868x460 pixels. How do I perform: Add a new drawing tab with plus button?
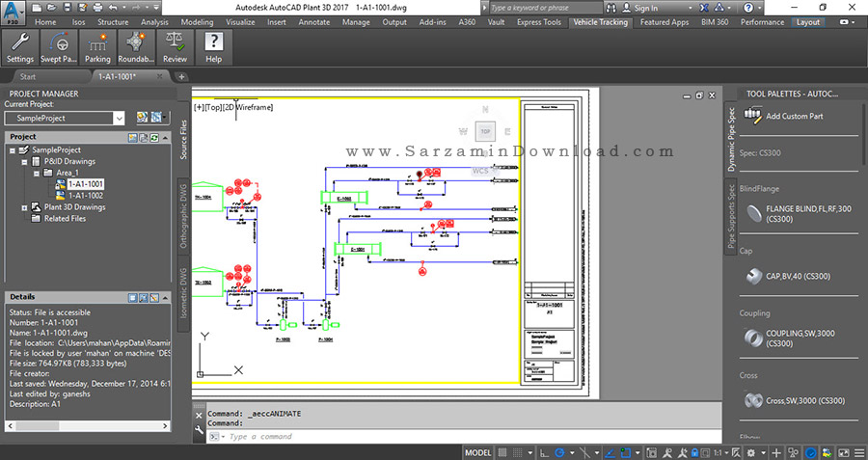pos(181,77)
